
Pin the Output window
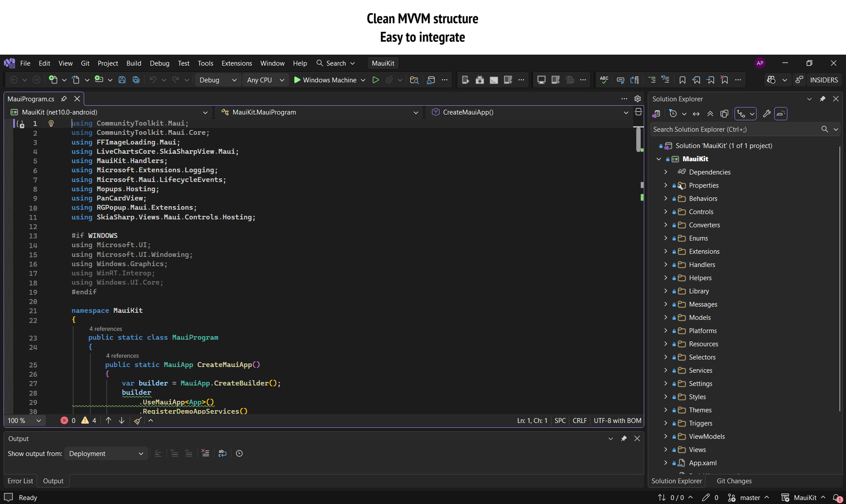624,438
